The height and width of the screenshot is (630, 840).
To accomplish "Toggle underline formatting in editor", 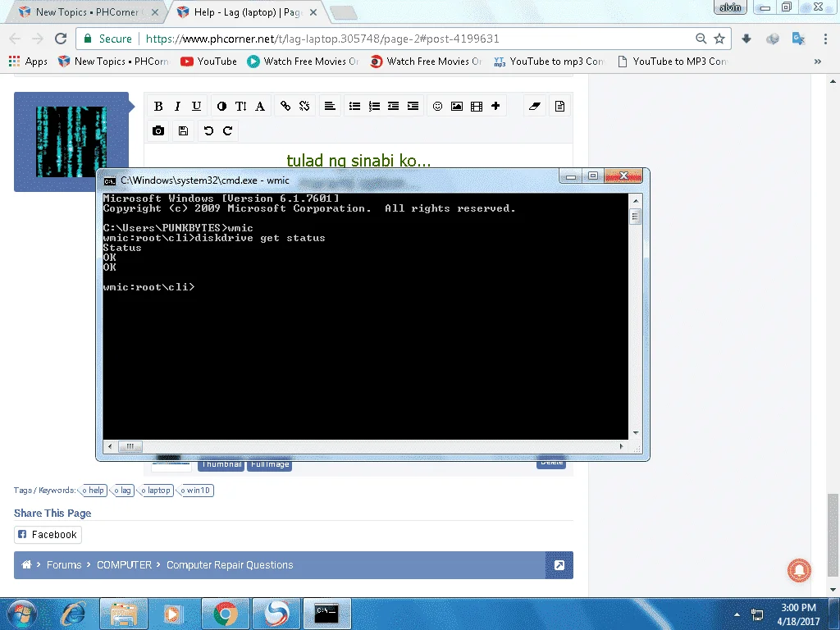I will click(x=197, y=106).
